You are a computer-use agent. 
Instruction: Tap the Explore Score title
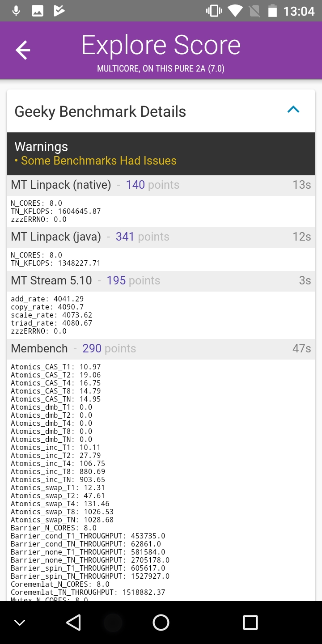[x=161, y=46]
